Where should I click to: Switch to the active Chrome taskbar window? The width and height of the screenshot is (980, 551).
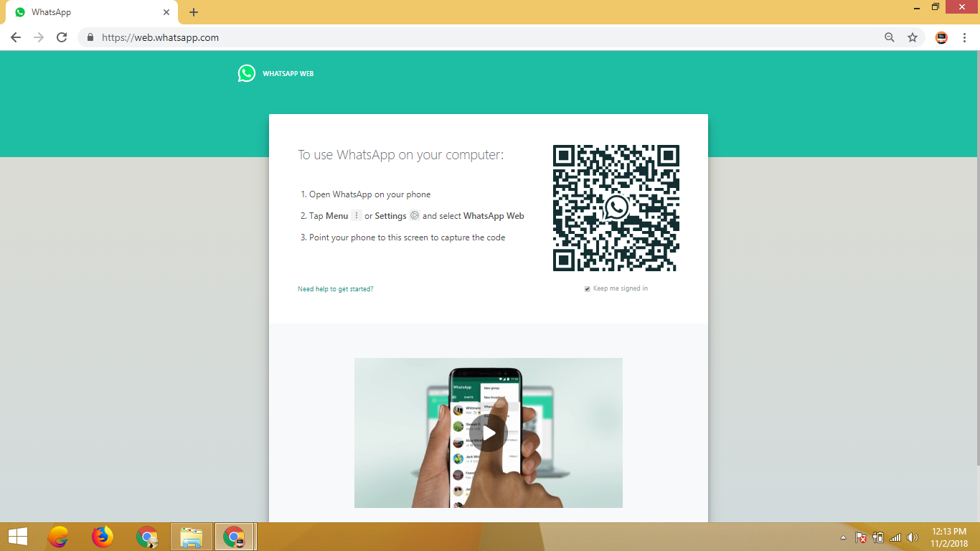tap(235, 537)
